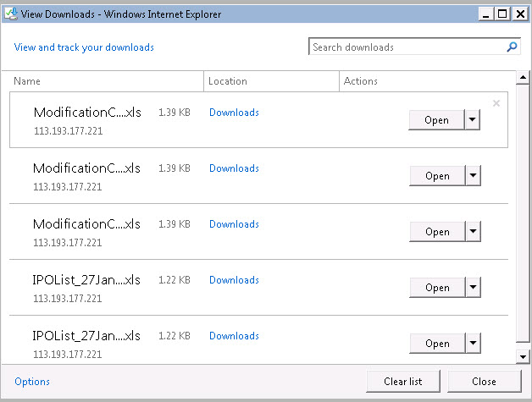Click the scrollbar up arrow
Image resolution: width=532 pixels, height=402 pixels.
(x=524, y=80)
